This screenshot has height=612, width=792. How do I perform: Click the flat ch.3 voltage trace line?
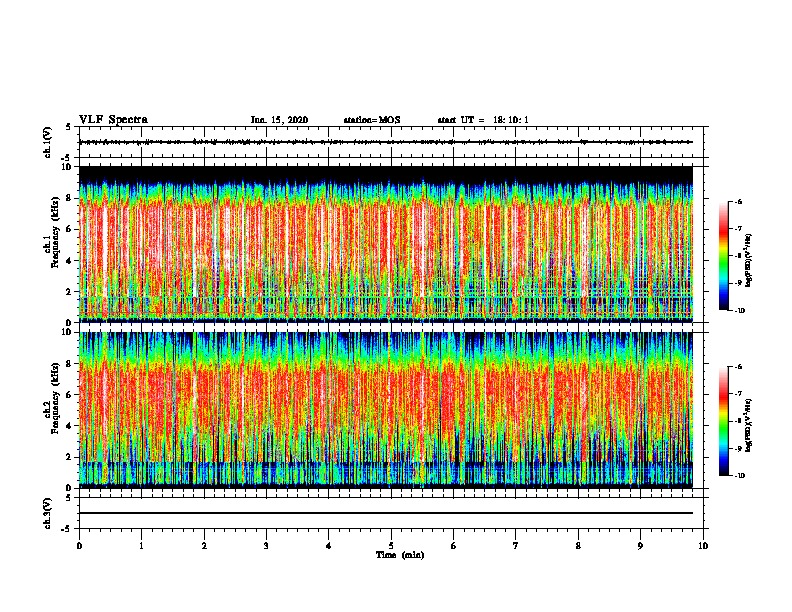(386, 513)
